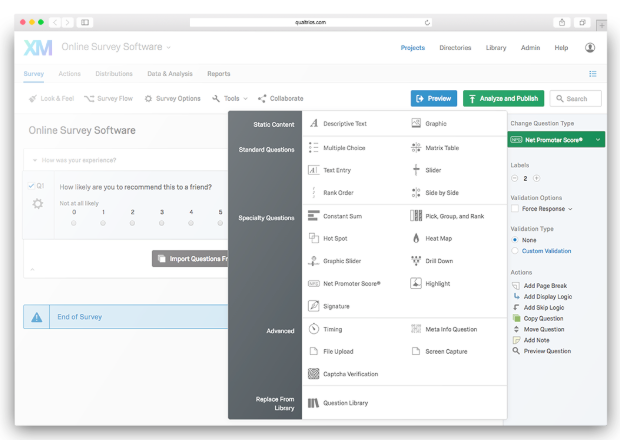Select rating 2 on the scale
This screenshot has width=620, height=440.
tap(132, 223)
